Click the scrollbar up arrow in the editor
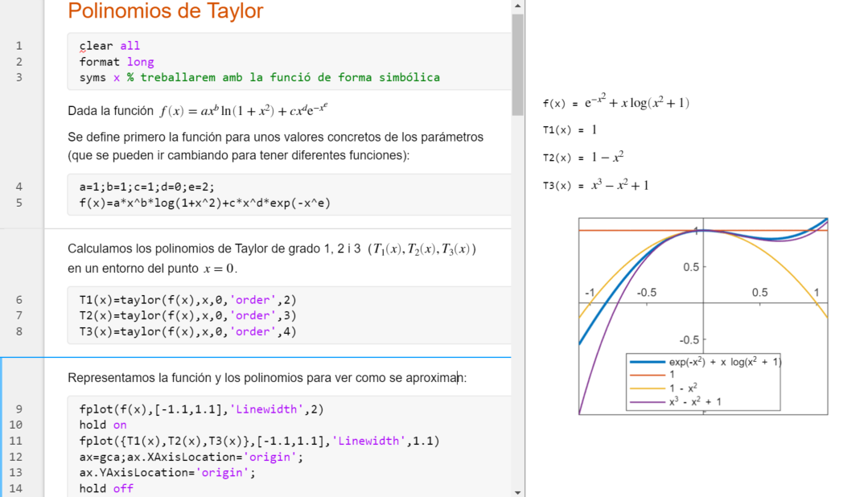The width and height of the screenshot is (868, 497). coord(517,6)
